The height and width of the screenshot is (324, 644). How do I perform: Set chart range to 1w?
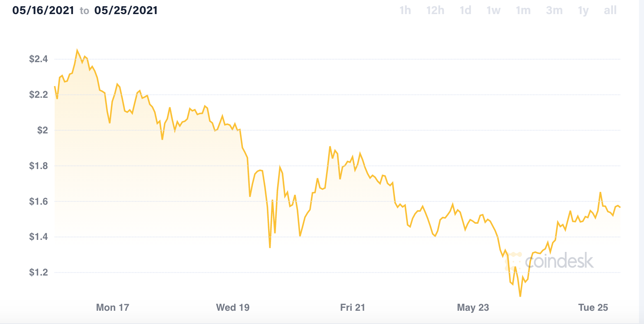(x=494, y=10)
